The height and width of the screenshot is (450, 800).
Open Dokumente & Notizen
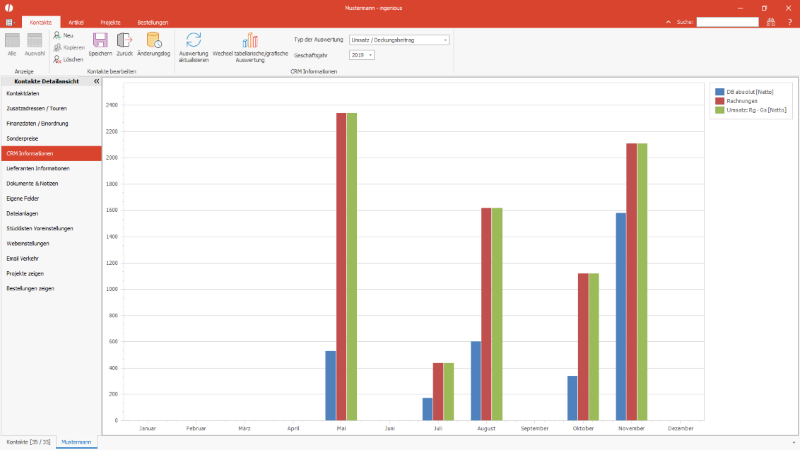[51, 184]
